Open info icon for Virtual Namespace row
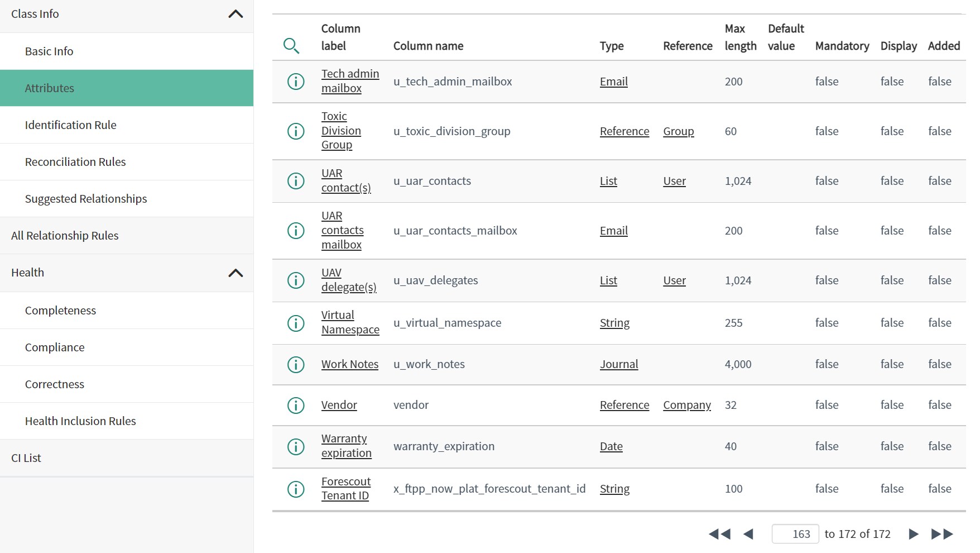Viewport: 980px width, 553px height. click(x=296, y=323)
